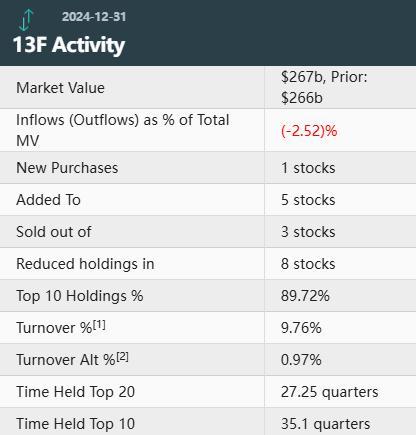Click the 27.25 quarters value

[329, 392]
